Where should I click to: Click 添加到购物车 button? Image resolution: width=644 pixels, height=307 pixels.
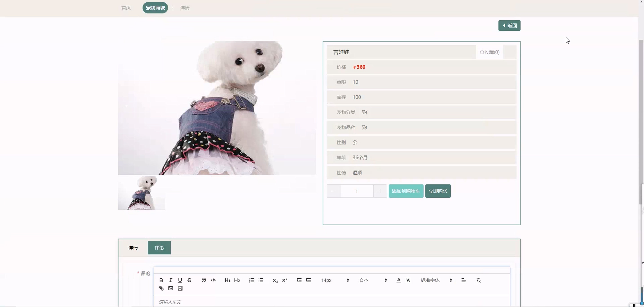pyautogui.click(x=406, y=191)
